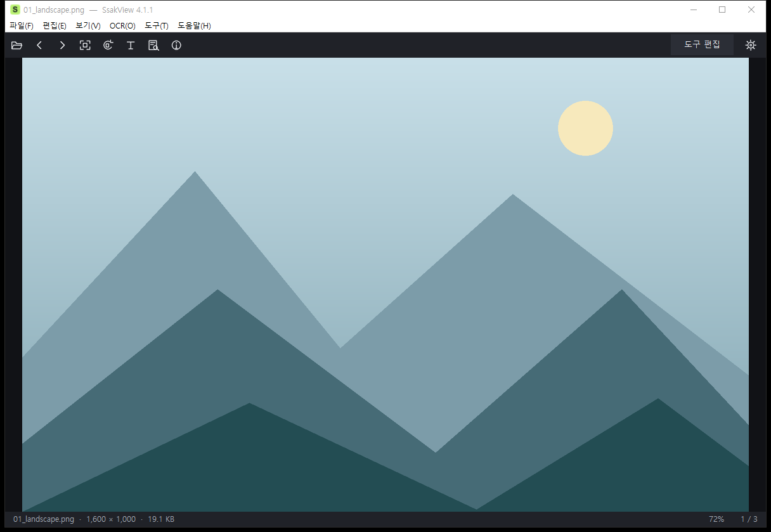Close the SsakView window
Image resolution: width=771 pixels, height=532 pixels.
[x=751, y=10]
